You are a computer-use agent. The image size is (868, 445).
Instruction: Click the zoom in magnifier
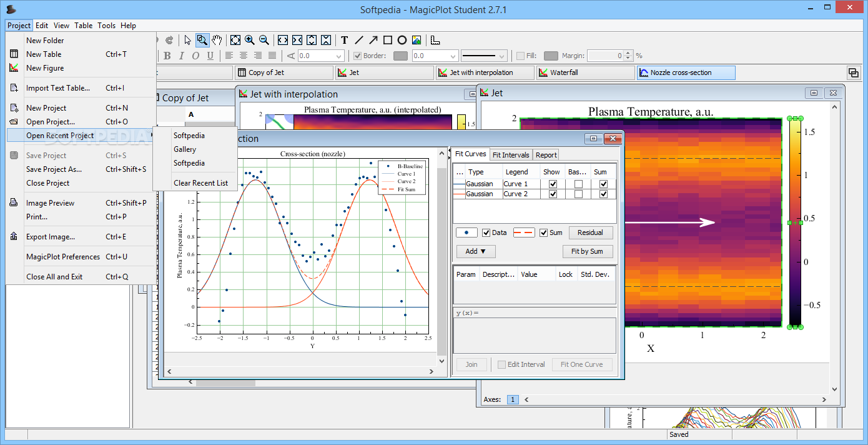coord(250,40)
